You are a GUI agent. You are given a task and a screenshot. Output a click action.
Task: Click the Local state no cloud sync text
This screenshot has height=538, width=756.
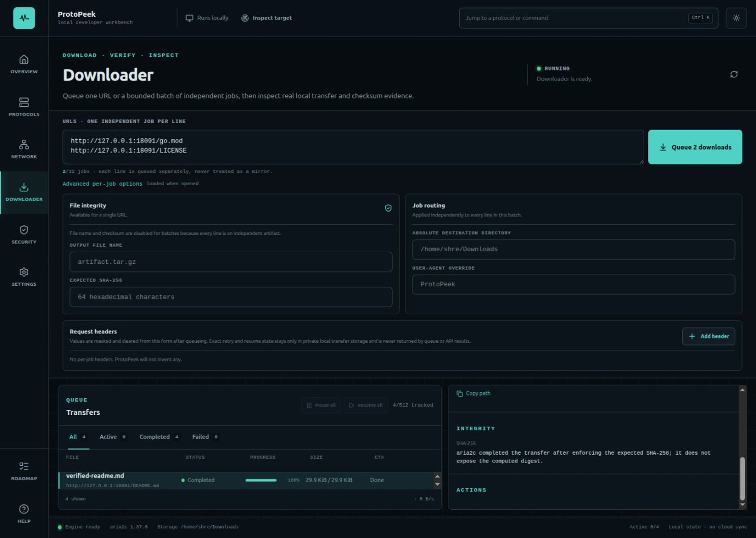click(708, 527)
